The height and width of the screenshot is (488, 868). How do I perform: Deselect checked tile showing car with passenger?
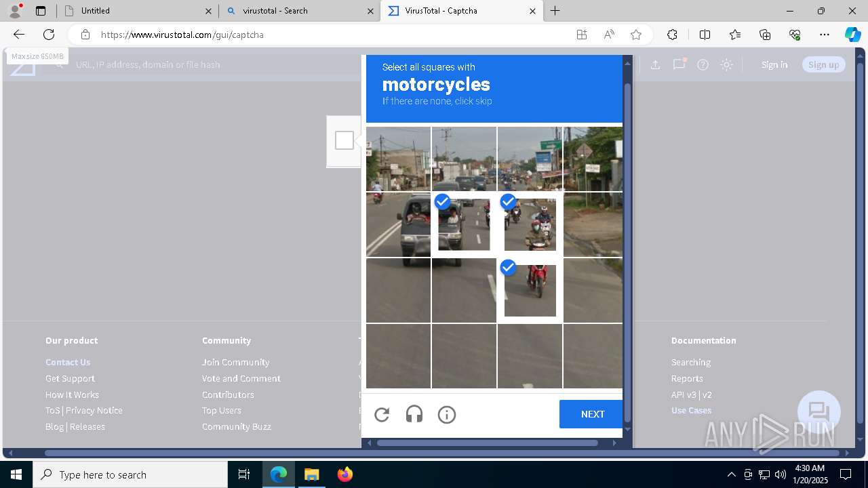pyautogui.click(x=464, y=224)
